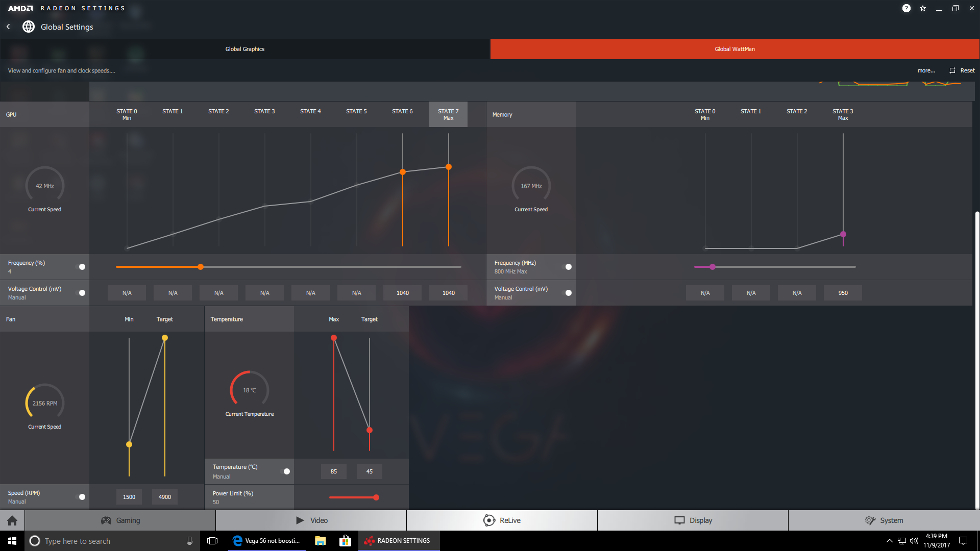Click temperature Max field 85
The height and width of the screenshot is (551, 980).
point(334,471)
